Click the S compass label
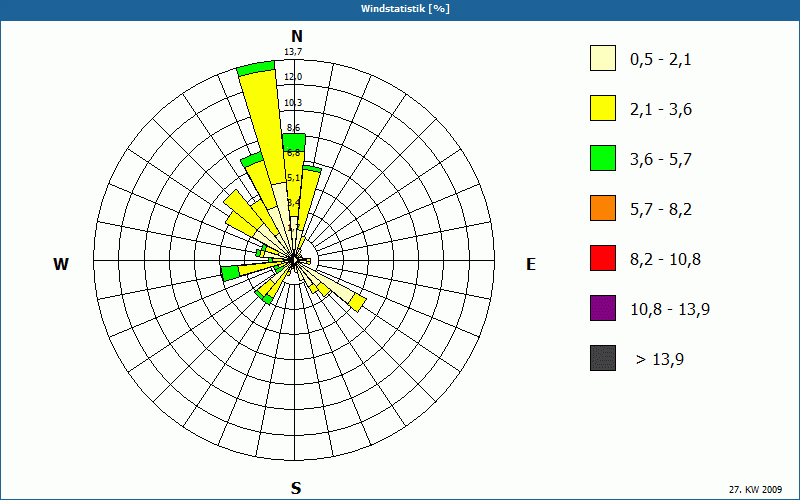This screenshot has width=800, height=500. point(296,488)
